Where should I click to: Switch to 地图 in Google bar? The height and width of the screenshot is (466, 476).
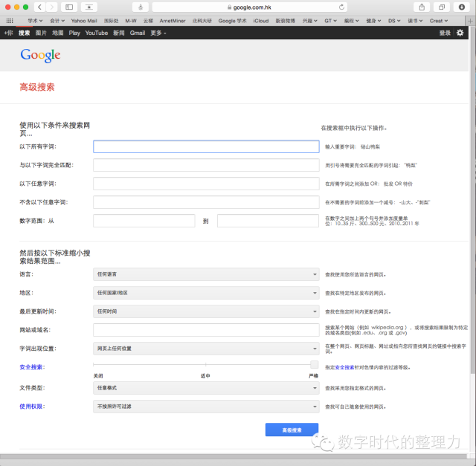click(58, 33)
